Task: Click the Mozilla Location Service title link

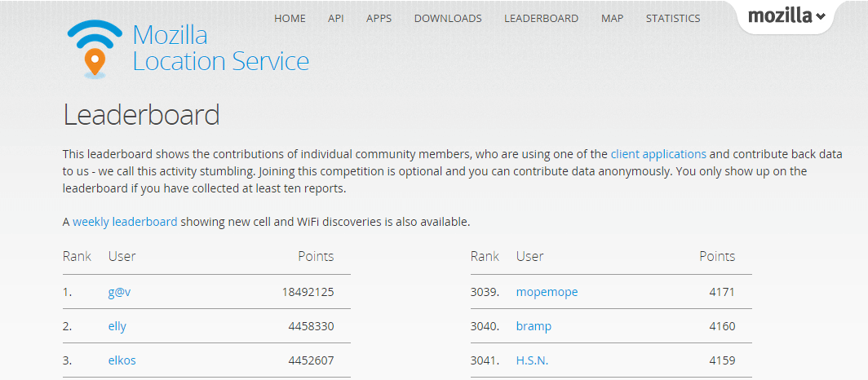Action: tap(220, 48)
